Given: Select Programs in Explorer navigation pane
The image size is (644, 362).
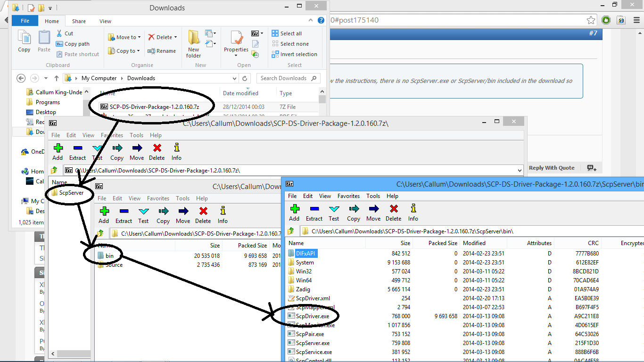Looking at the screenshot, I should coord(43,102).
